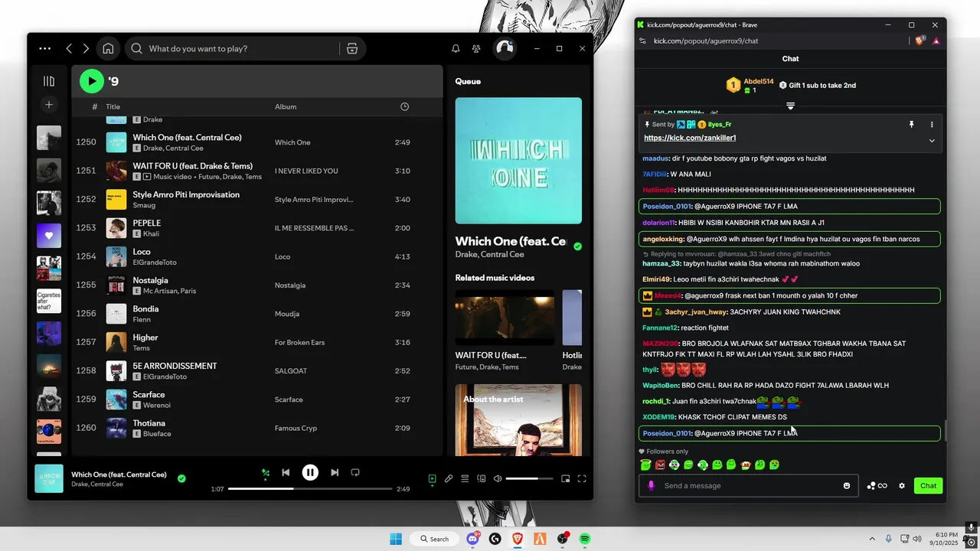Toggle the Queue icon in player bar
This screenshot has width=980, height=551.
point(465,479)
